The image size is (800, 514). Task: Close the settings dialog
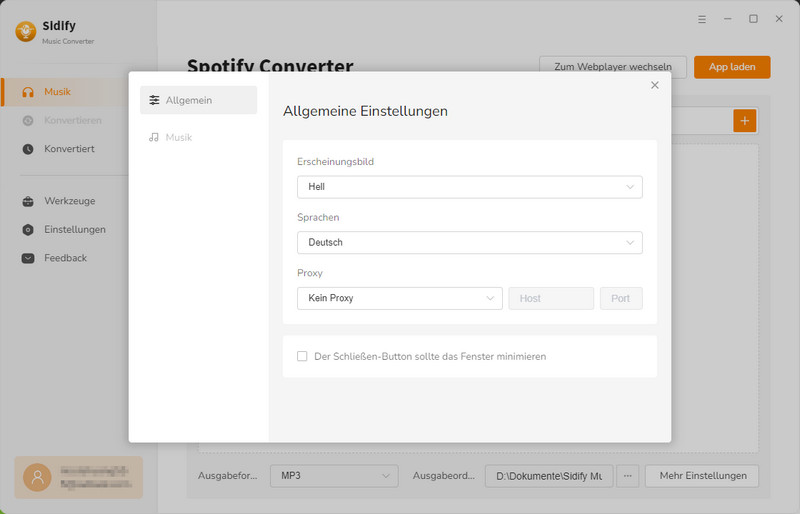(655, 85)
